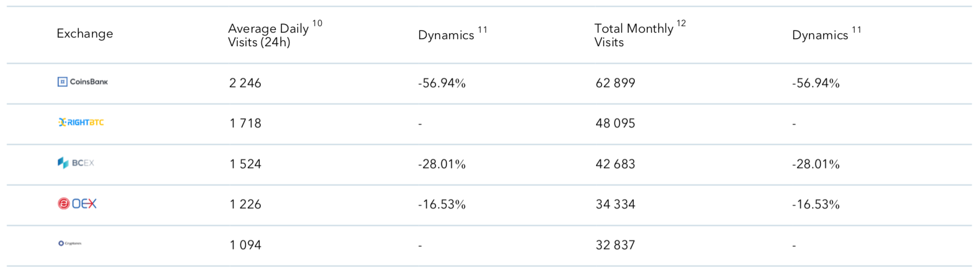Select CoinsBank daily visits value 2 246
This screenshot has height=274, width=980.
(x=245, y=83)
